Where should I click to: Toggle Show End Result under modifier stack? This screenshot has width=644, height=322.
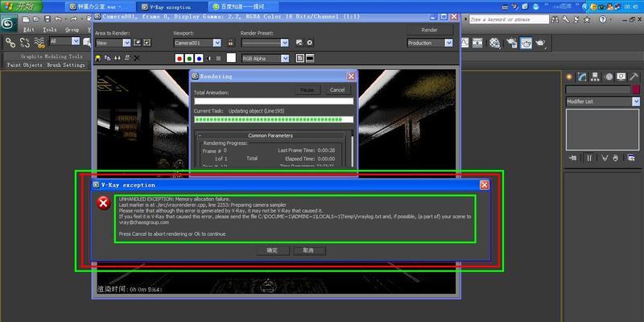pyautogui.click(x=589, y=158)
